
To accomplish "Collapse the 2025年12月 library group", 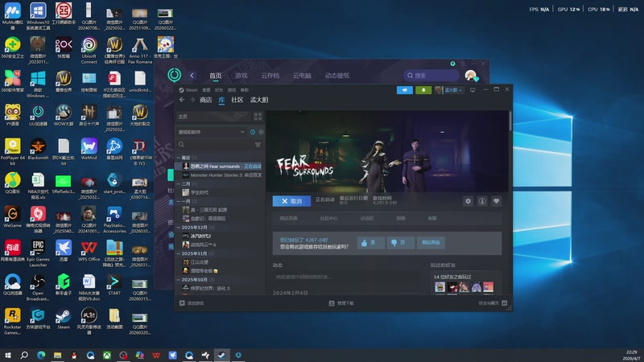I will [x=179, y=228].
